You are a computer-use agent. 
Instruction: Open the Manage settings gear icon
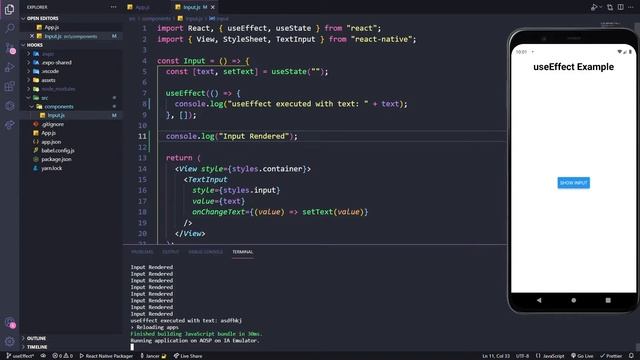(x=9, y=341)
